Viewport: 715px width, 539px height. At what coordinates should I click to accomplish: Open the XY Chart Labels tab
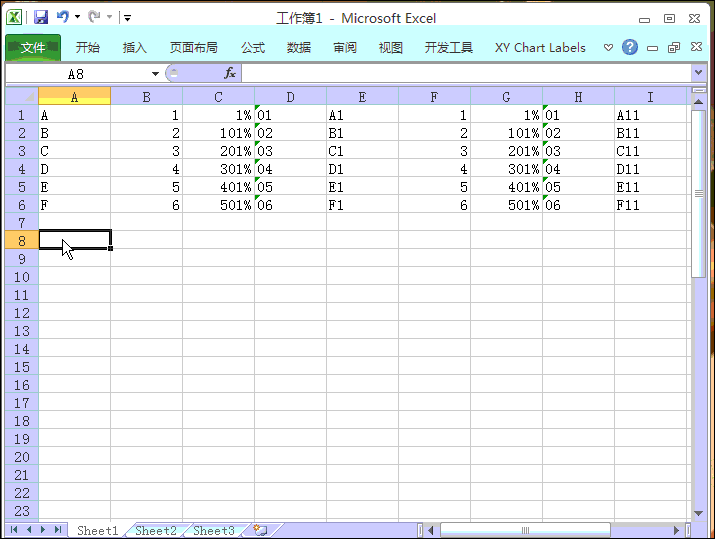540,47
